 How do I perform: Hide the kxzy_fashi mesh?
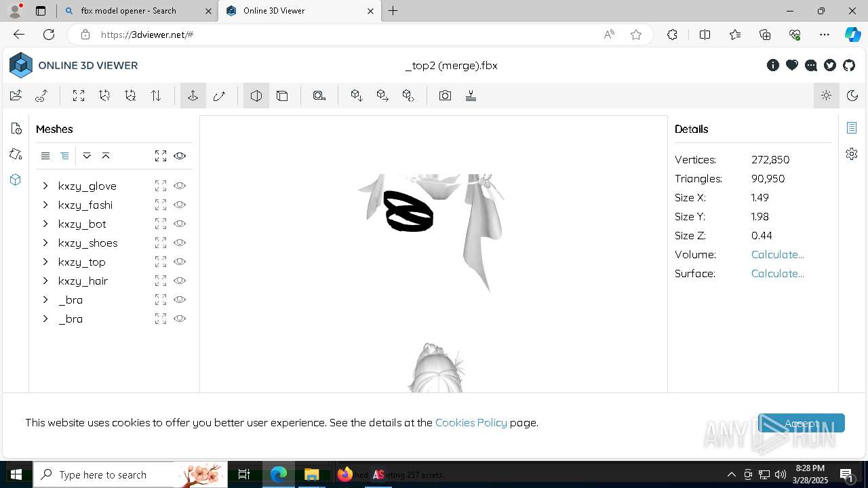pyautogui.click(x=180, y=205)
